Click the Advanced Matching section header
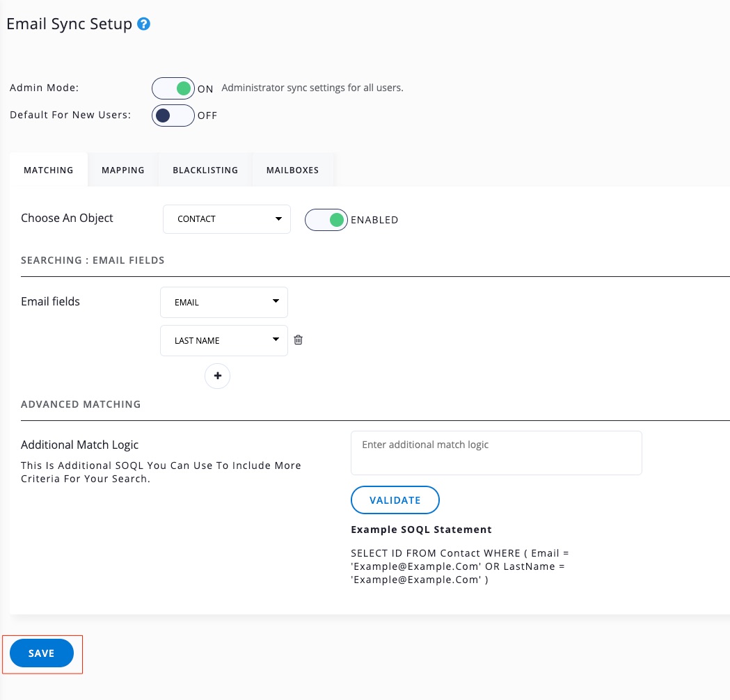Image resolution: width=730 pixels, height=700 pixels. (81, 404)
